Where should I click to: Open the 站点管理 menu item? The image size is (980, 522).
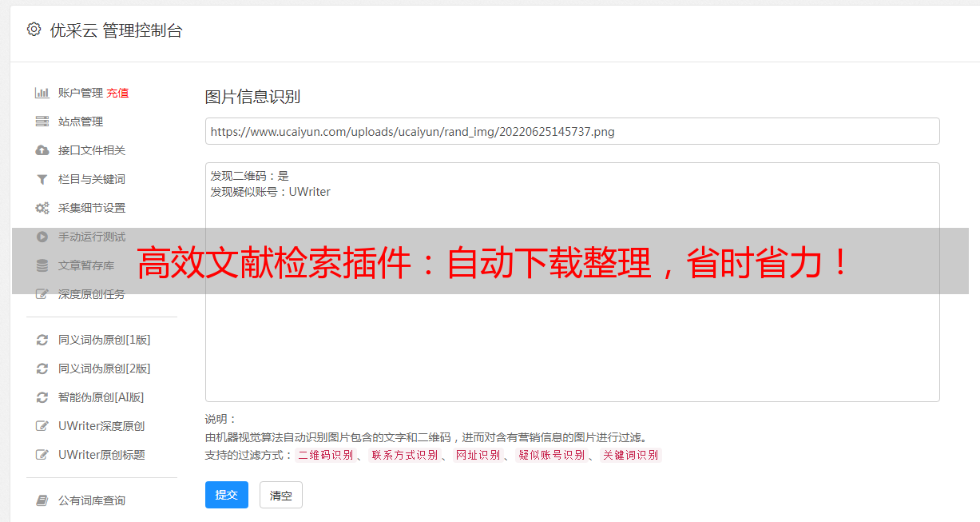[81, 122]
